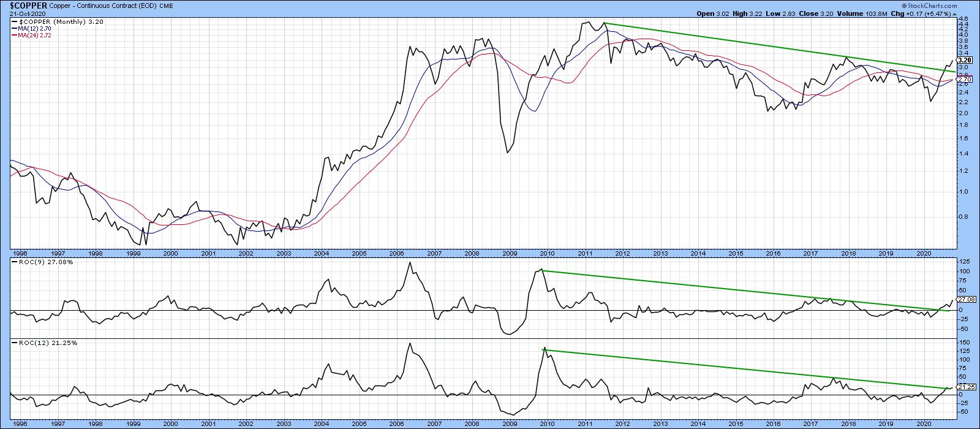Image resolution: width=980 pixels, height=429 pixels.
Task: Click the blue MA(12) legend line marker
Action: [15, 28]
